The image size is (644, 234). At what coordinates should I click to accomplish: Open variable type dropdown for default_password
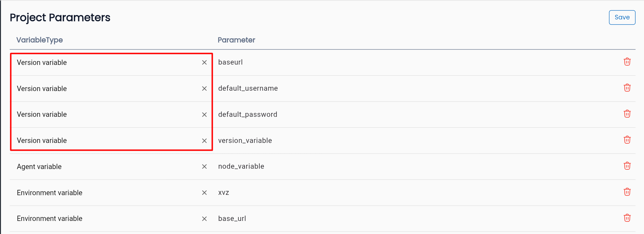(x=106, y=115)
